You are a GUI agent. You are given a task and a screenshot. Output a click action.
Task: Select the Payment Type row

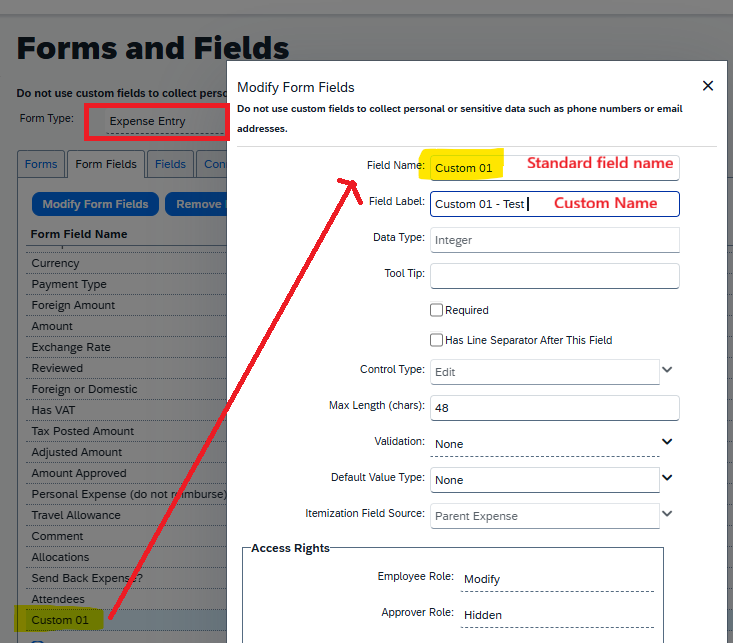tap(126, 284)
